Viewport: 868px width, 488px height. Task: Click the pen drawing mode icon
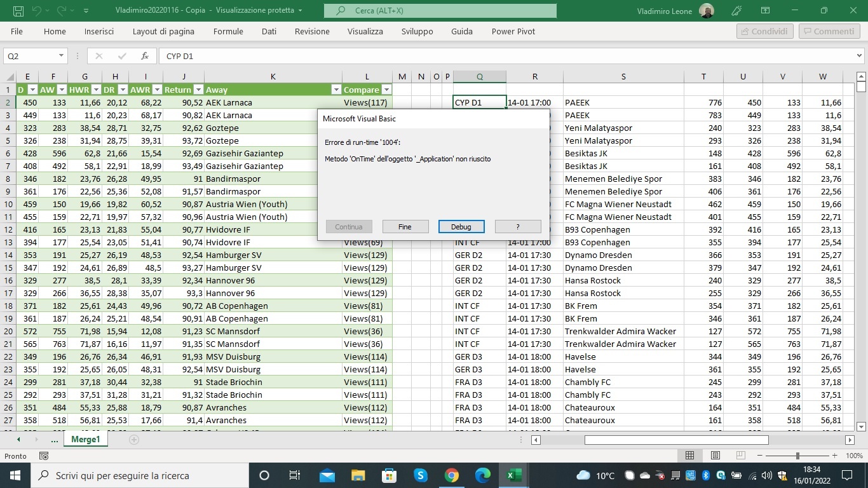click(x=736, y=11)
